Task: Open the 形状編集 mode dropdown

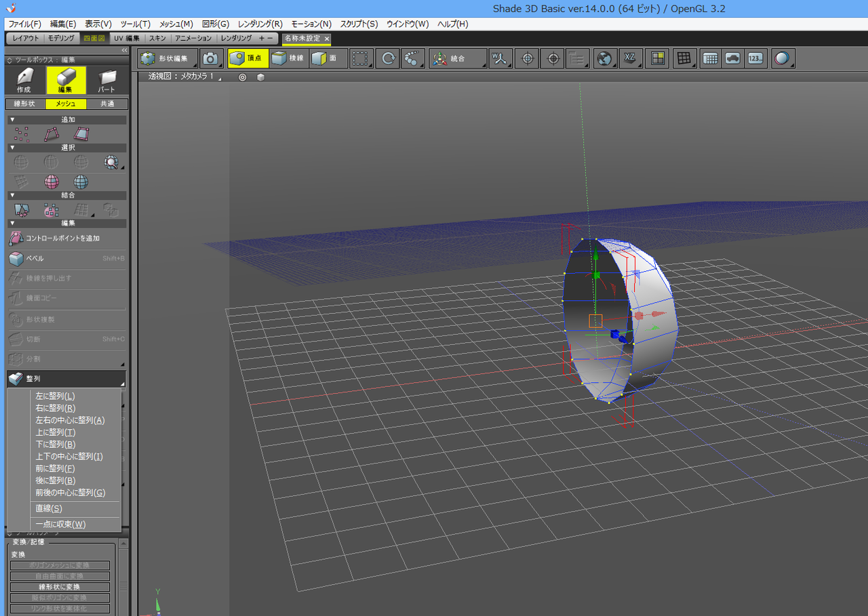Action: [167, 59]
